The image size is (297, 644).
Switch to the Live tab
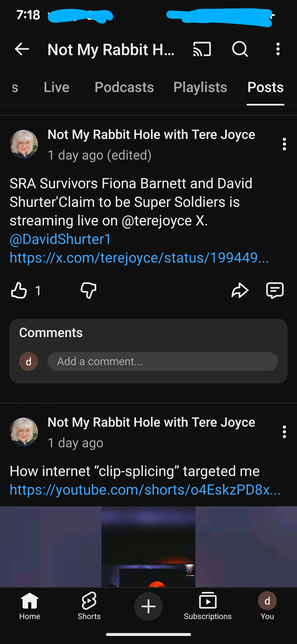point(57,87)
